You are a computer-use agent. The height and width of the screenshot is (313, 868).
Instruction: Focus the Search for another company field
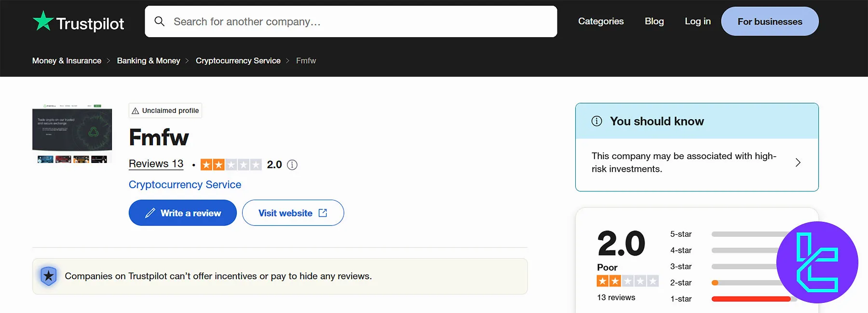point(351,22)
